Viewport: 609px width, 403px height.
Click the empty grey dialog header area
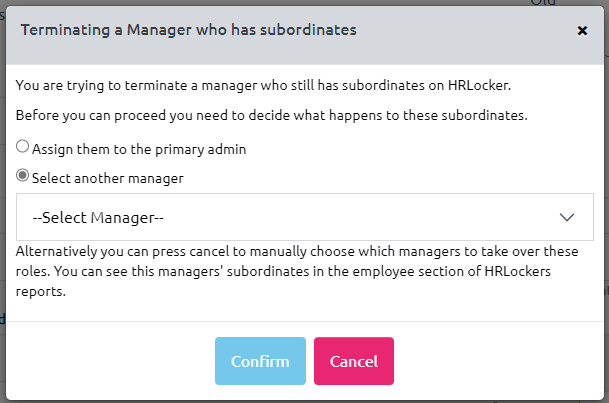coord(460,30)
